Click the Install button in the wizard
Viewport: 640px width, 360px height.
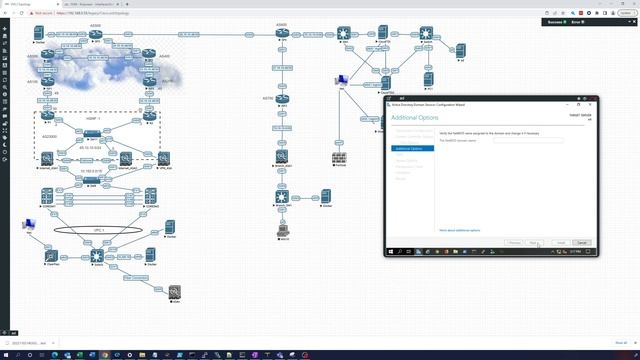[561, 243]
